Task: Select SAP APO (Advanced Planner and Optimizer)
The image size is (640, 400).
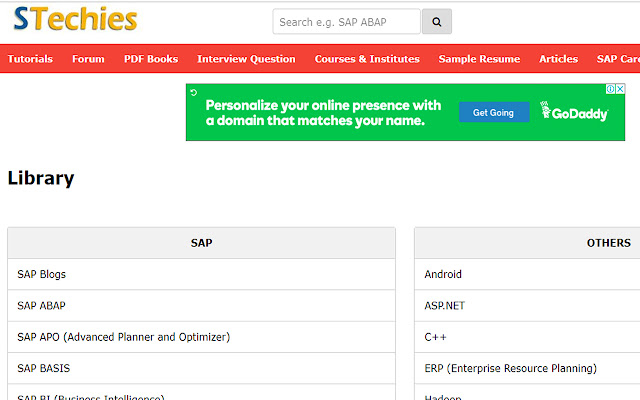Action: [x=123, y=337]
